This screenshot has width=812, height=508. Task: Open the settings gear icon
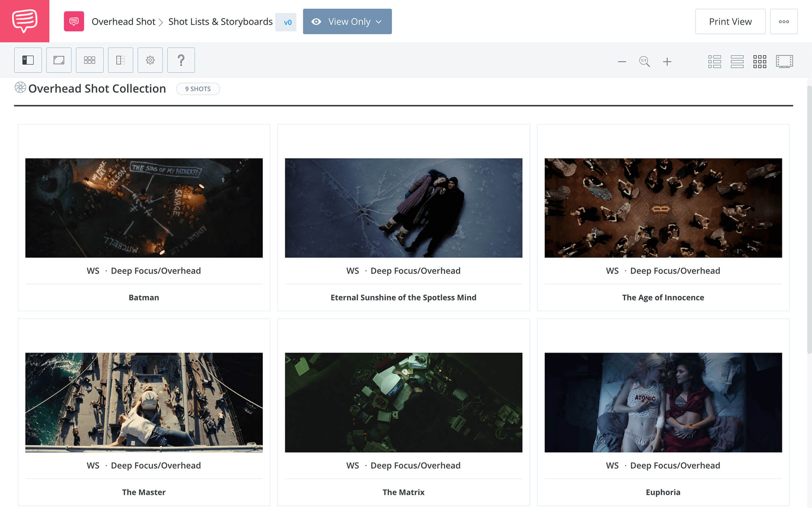click(x=150, y=60)
